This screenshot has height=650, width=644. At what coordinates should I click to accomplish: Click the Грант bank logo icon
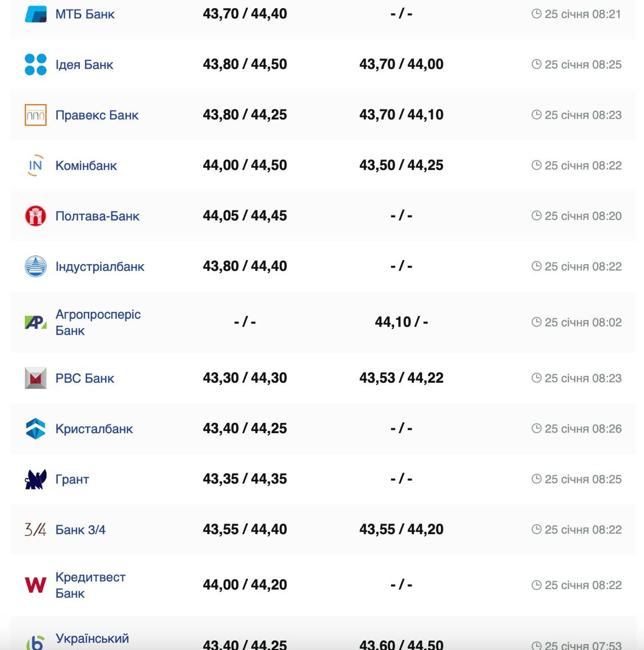click(x=36, y=479)
